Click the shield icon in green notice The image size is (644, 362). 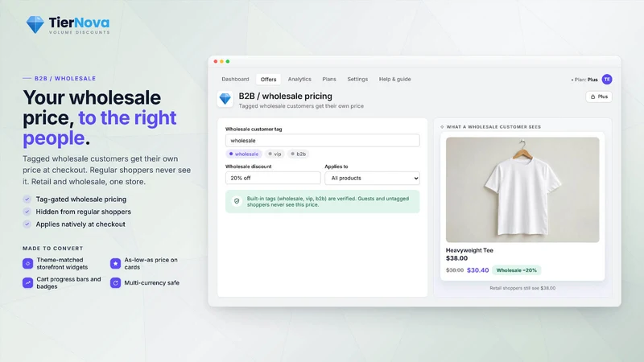(237, 201)
